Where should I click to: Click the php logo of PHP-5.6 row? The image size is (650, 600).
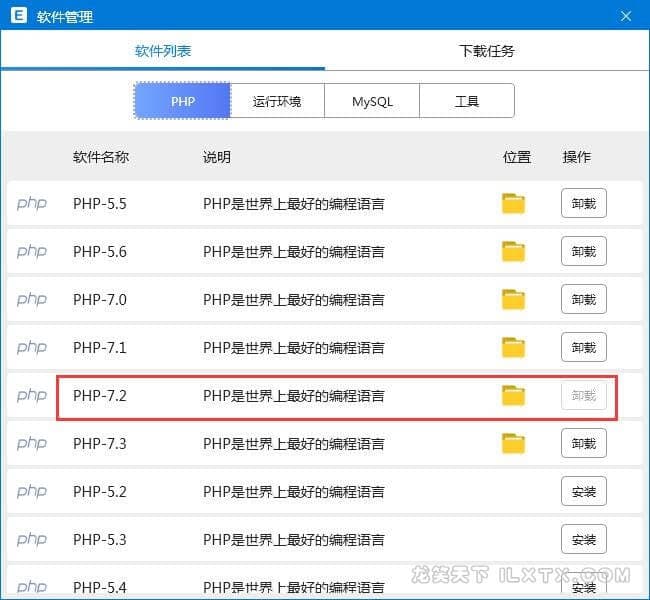[32, 252]
